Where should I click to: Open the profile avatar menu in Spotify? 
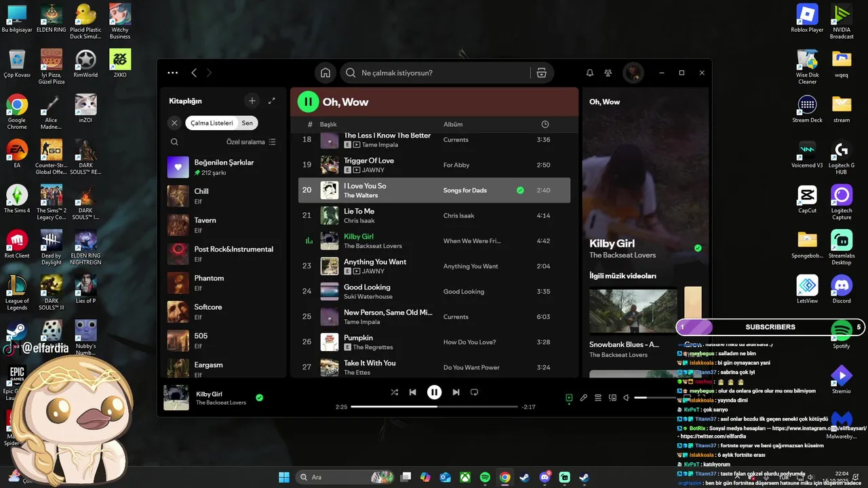click(633, 73)
